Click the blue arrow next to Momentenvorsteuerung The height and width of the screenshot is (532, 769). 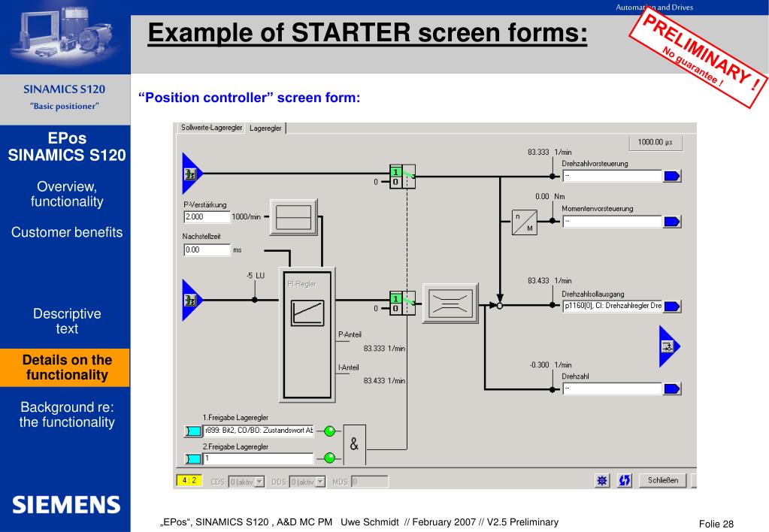tap(672, 222)
